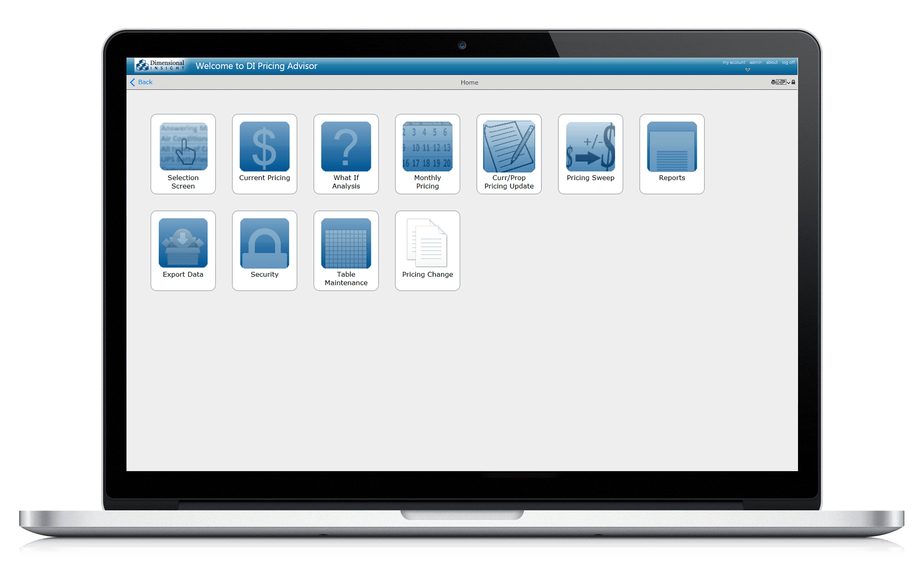Click the log off link
The width and height of the screenshot is (924, 565).
point(788,63)
